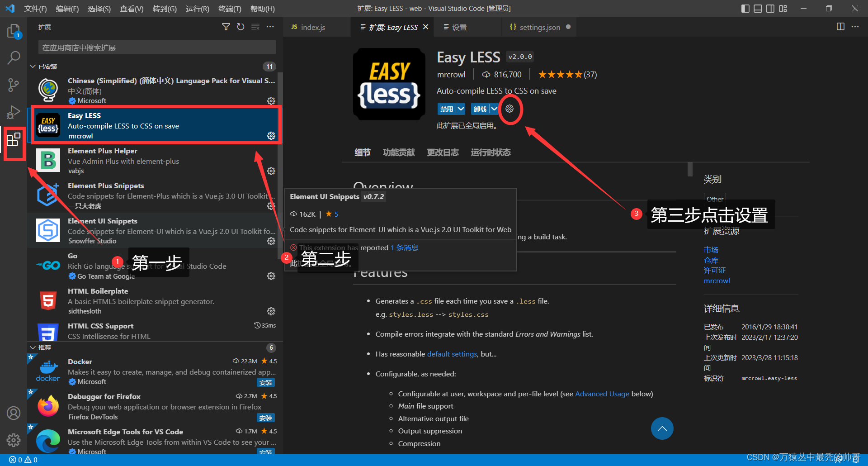Toggle secondary side bar layout icon
The height and width of the screenshot is (466, 868).
[x=770, y=9]
